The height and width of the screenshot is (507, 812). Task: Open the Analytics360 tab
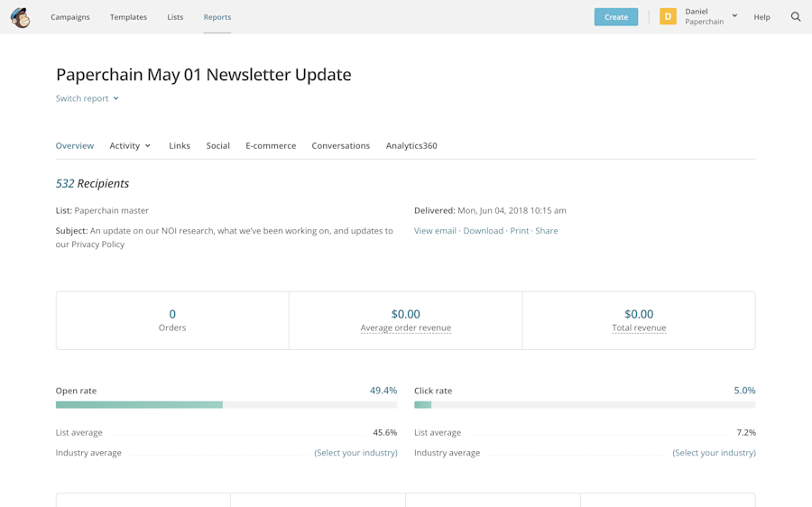point(411,146)
